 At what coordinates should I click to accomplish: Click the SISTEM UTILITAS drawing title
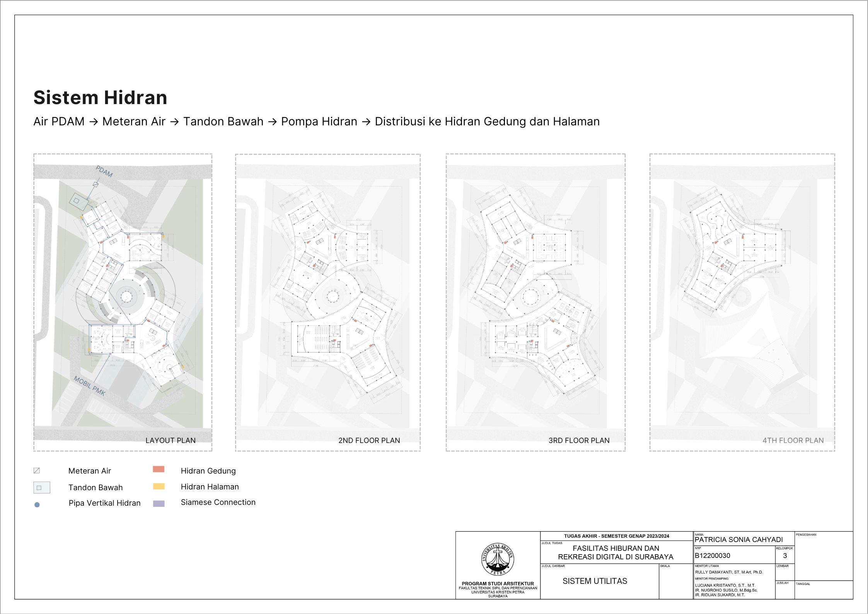595,581
